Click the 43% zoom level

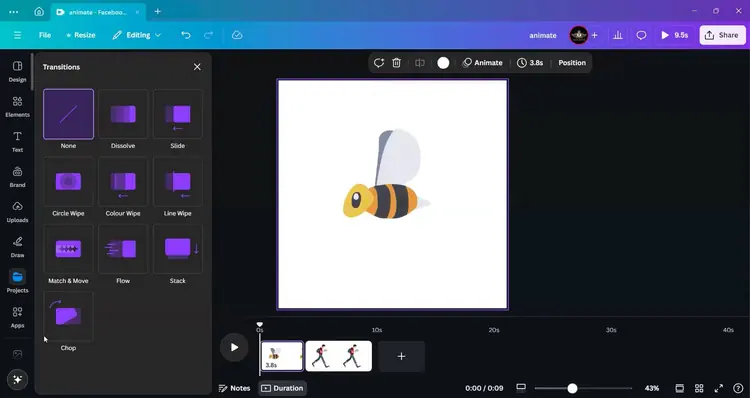(x=652, y=388)
